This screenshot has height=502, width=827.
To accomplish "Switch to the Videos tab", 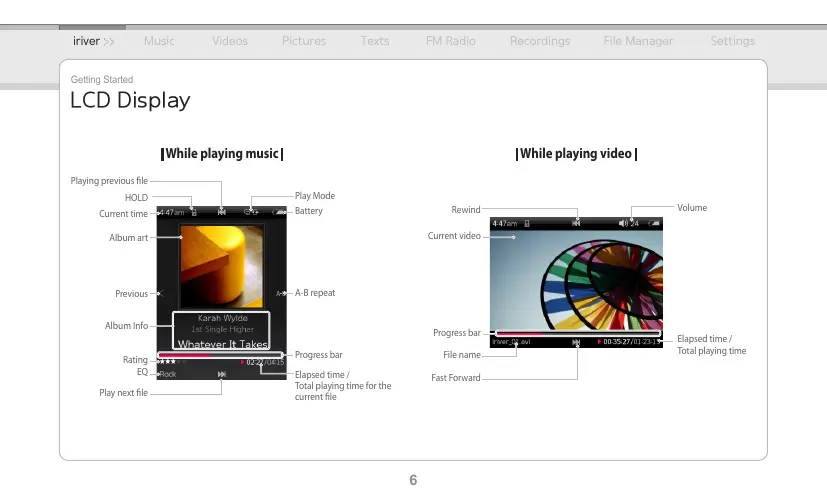I will point(229,41).
